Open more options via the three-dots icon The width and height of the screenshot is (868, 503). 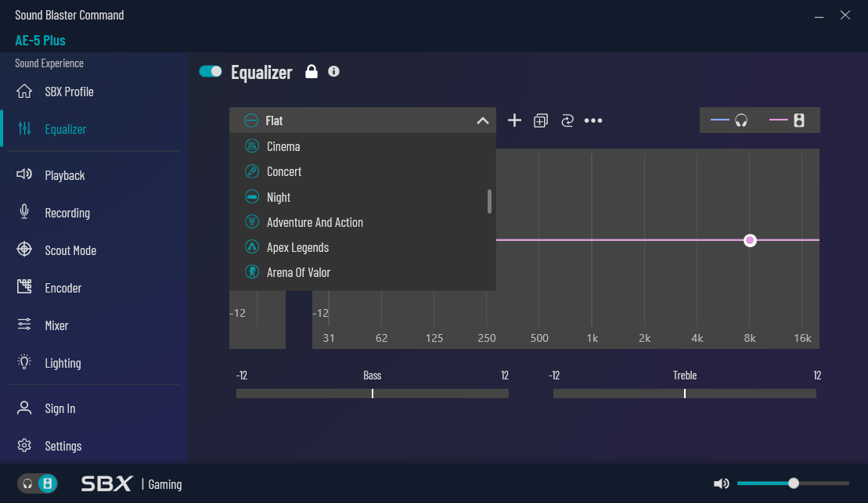coord(593,120)
